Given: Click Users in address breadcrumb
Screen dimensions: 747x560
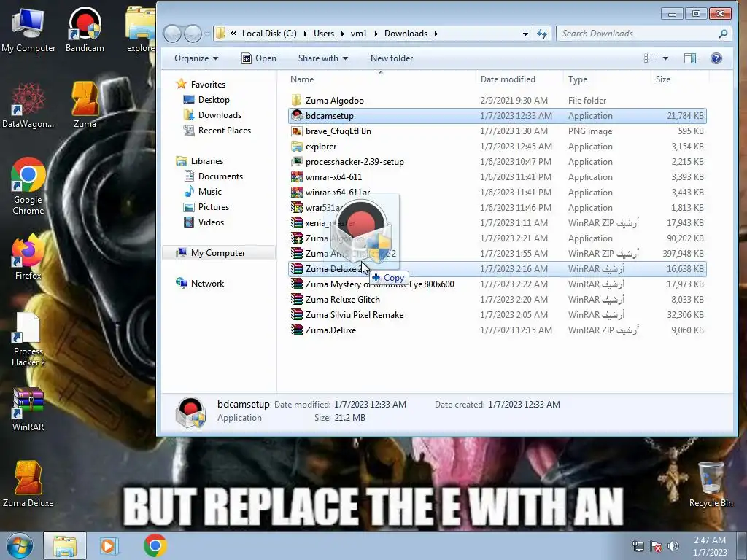Looking at the screenshot, I should [324, 34].
